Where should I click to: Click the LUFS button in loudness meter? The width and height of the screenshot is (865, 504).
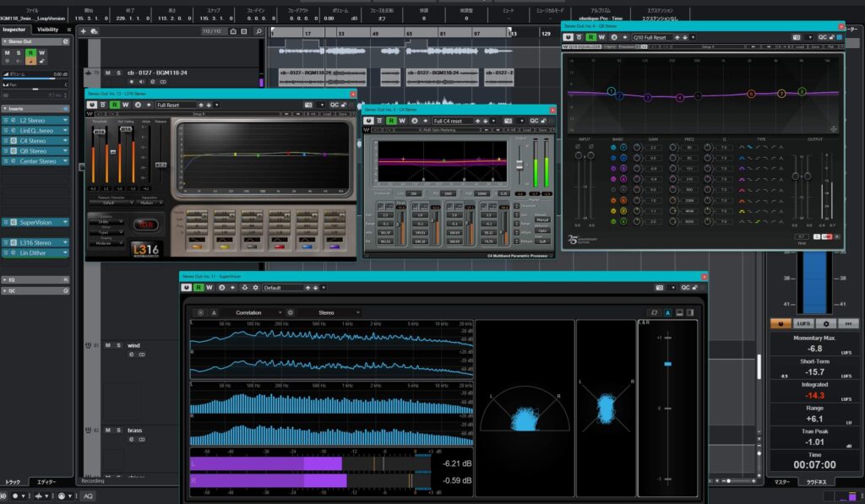pos(802,323)
